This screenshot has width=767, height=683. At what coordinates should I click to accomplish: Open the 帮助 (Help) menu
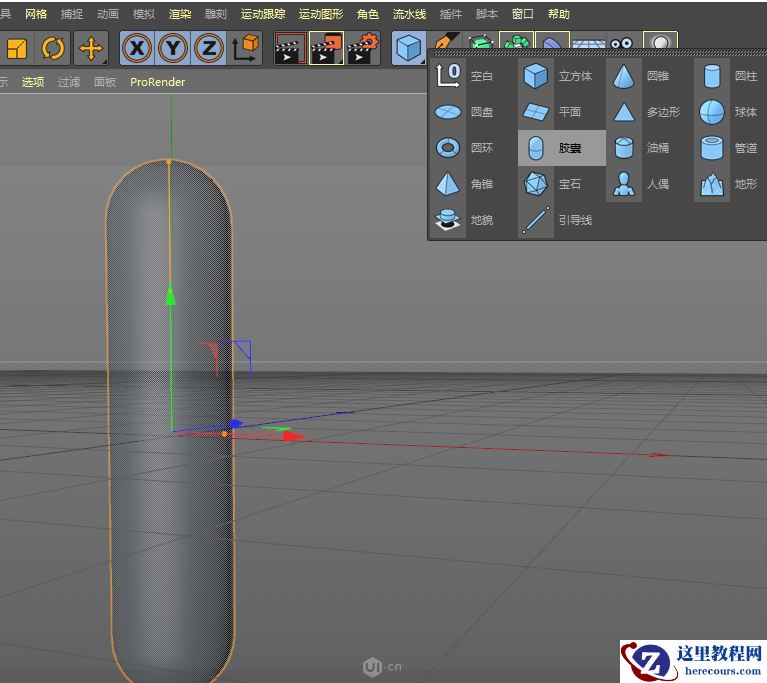pos(558,14)
